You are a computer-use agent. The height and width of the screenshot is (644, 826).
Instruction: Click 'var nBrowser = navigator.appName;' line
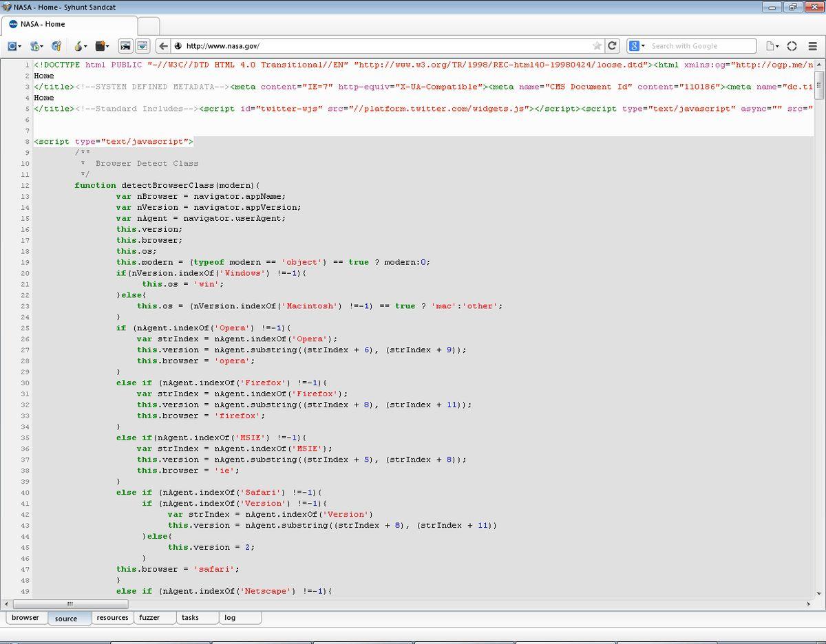tap(201, 196)
